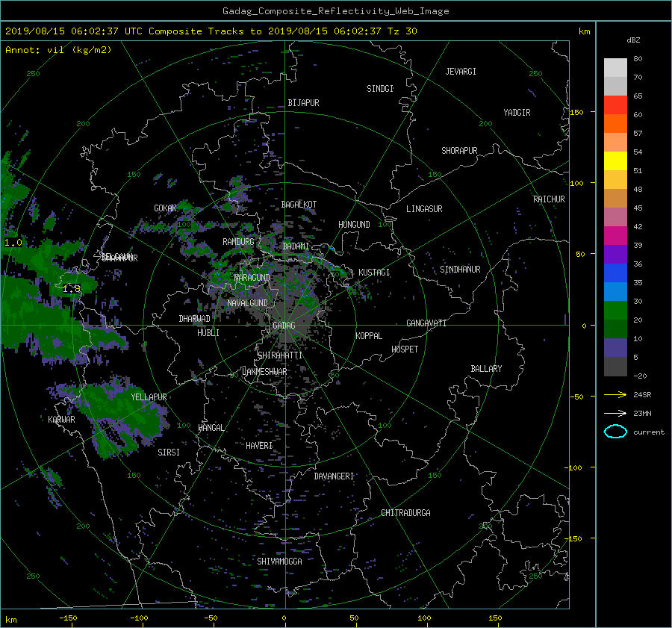Click the HANGAL city label
672x628 pixels.
211,427
